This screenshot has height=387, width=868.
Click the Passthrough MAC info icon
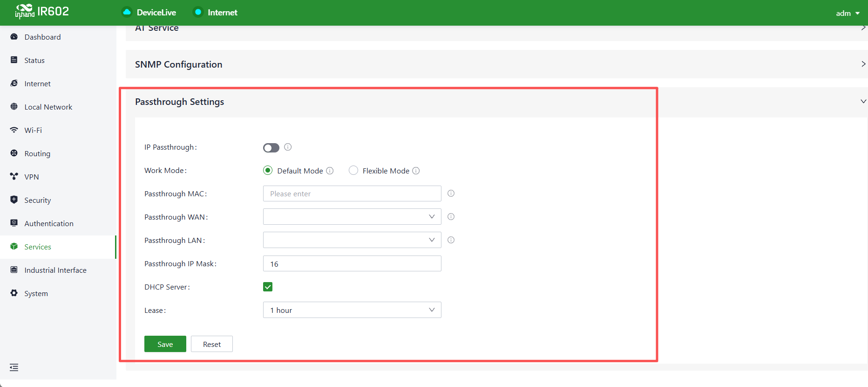[x=451, y=193]
